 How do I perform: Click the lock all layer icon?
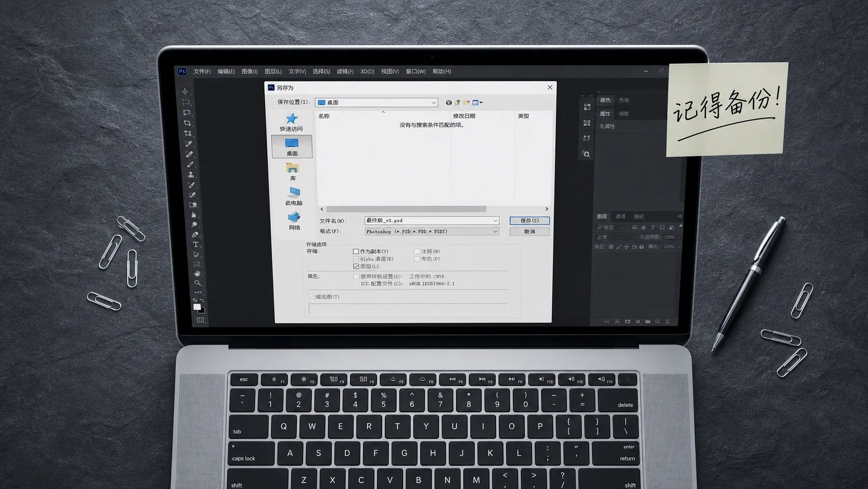(x=642, y=247)
